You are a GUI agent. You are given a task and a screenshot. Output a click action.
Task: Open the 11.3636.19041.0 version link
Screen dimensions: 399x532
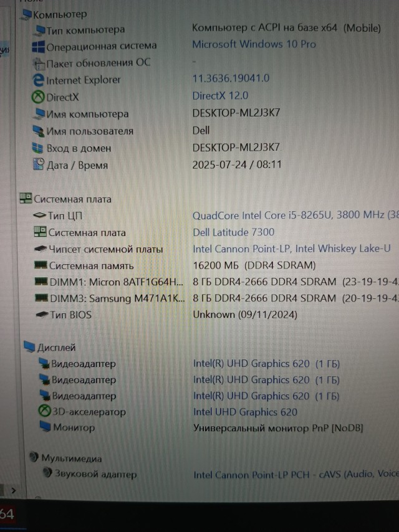point(231,78)
